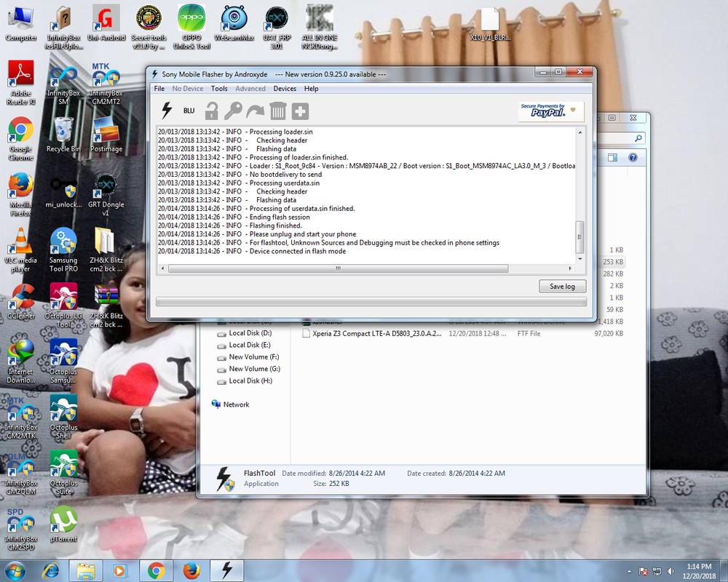Click the log vertical scrollbar thumb

[580, 236]
